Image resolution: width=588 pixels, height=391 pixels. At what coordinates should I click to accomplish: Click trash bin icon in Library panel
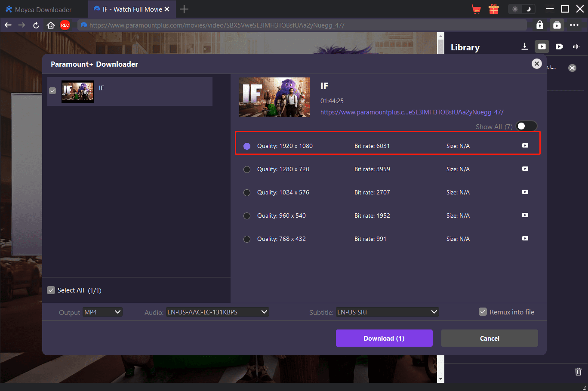578,372
